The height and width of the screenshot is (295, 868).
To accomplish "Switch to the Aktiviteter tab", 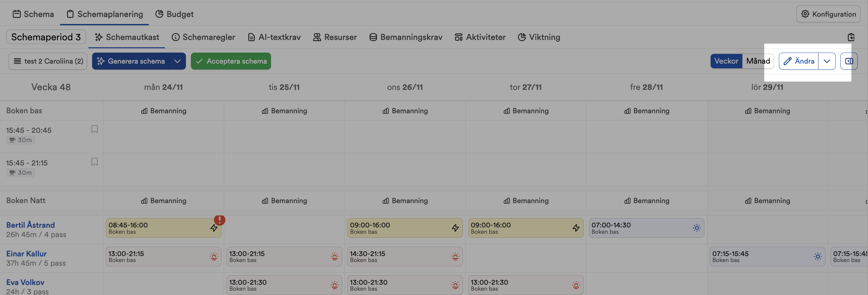I will tap(480, 37).
